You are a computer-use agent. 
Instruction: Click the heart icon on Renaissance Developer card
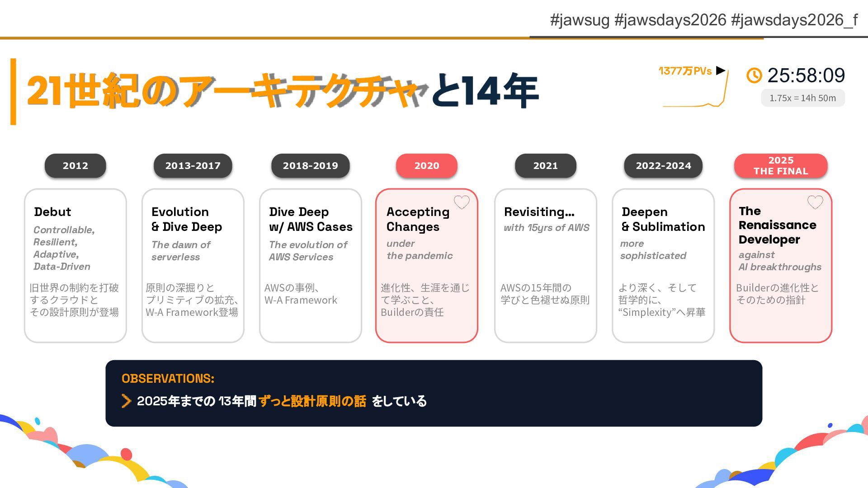point(815,202)
